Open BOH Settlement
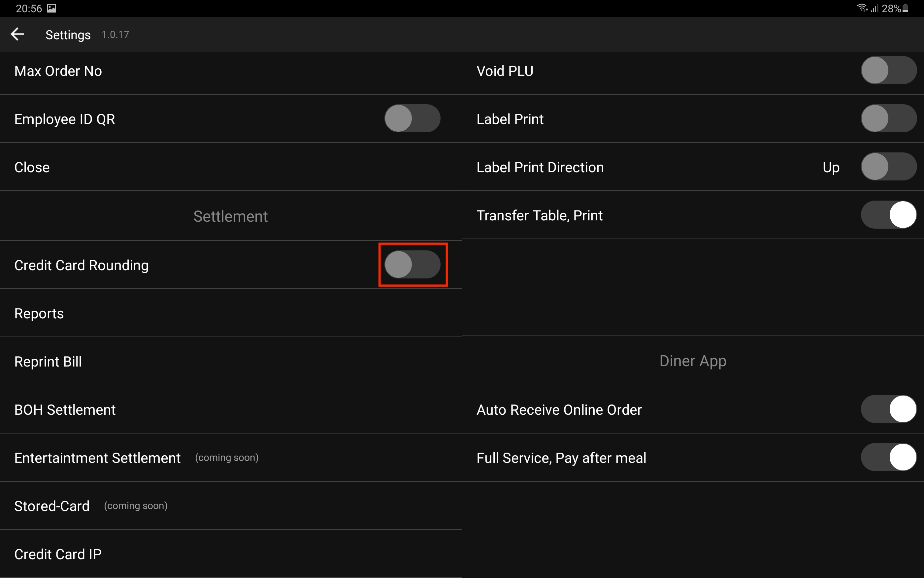Viewport: 924px width, 578px height. tap(65, 410)
